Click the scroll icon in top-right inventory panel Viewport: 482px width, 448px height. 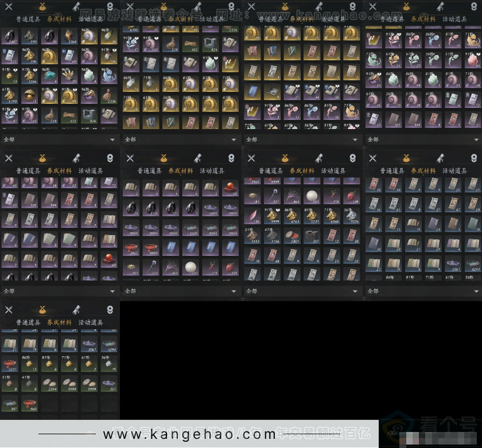tap(440, 6)
